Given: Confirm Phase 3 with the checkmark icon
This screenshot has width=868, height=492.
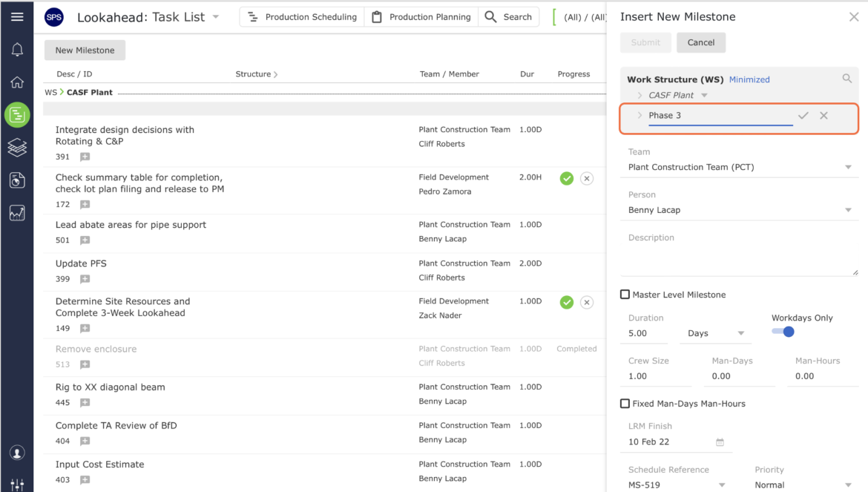Looking at the screenshot, I should tap(803, 116).
